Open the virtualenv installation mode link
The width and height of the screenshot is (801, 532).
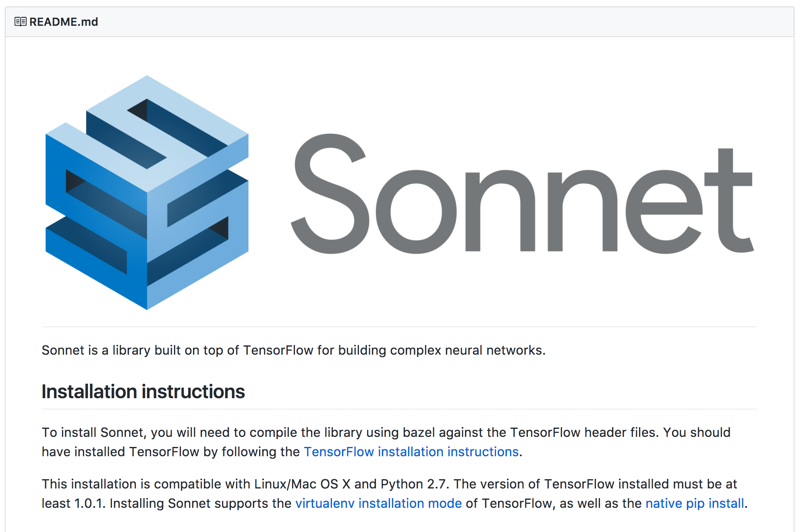378,503
